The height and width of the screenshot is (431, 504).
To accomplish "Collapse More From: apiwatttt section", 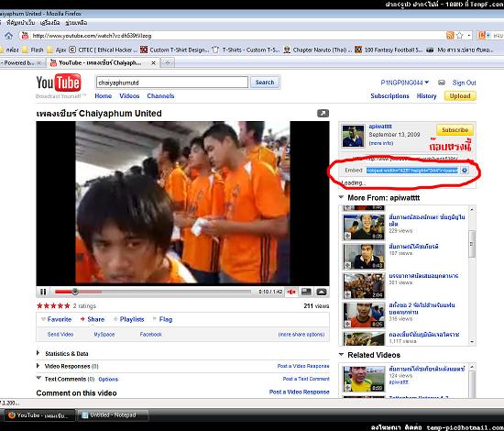I will click(342, 197).
